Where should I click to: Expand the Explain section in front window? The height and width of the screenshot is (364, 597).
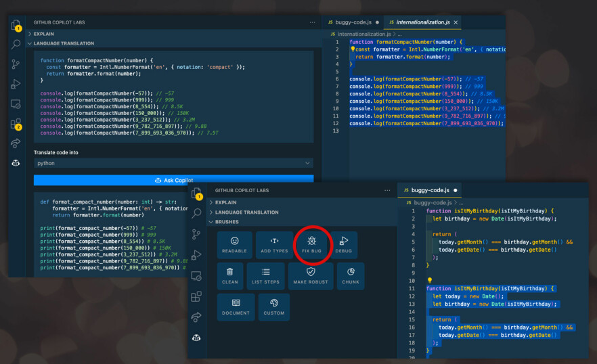(223, 202)
